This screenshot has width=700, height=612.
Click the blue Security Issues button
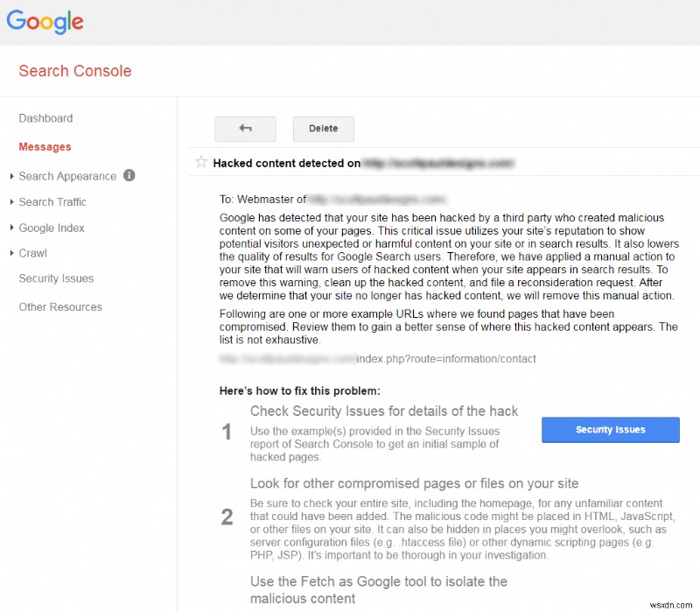coord(610,430)
